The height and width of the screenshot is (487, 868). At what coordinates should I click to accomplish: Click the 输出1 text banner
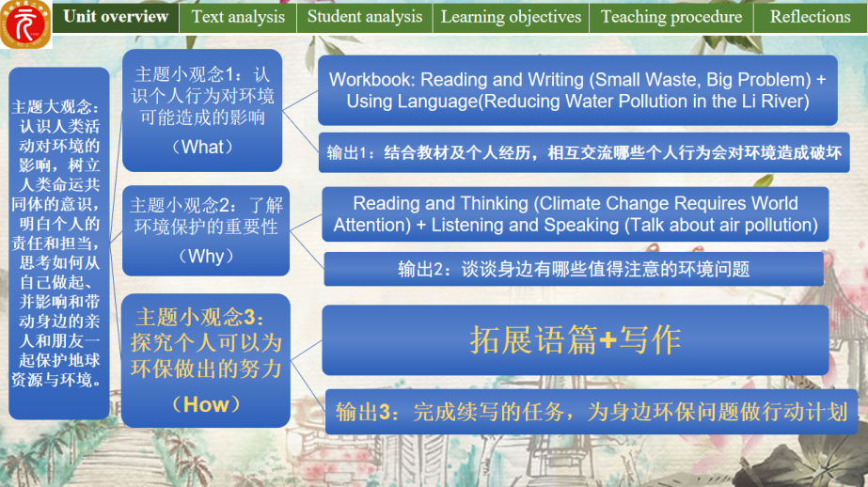point(583,153)
